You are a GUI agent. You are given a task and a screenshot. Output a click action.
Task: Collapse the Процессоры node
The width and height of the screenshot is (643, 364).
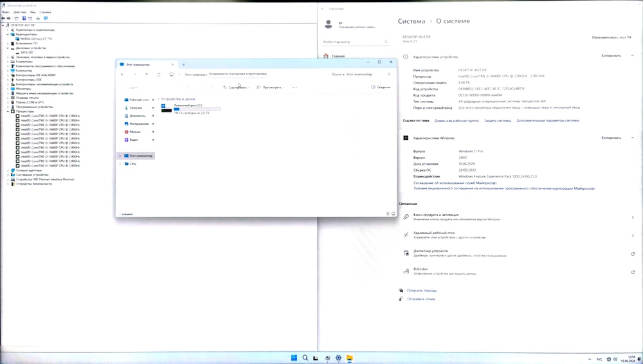[7, 111]
